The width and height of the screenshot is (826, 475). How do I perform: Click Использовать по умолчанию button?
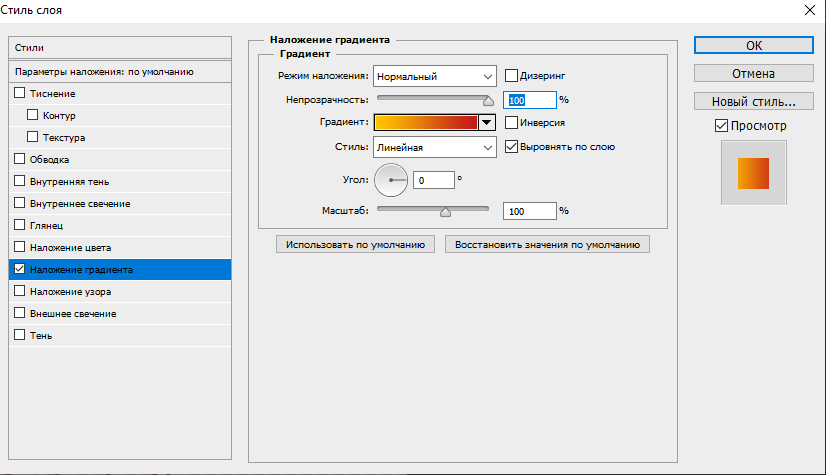[x=355, y=244]
